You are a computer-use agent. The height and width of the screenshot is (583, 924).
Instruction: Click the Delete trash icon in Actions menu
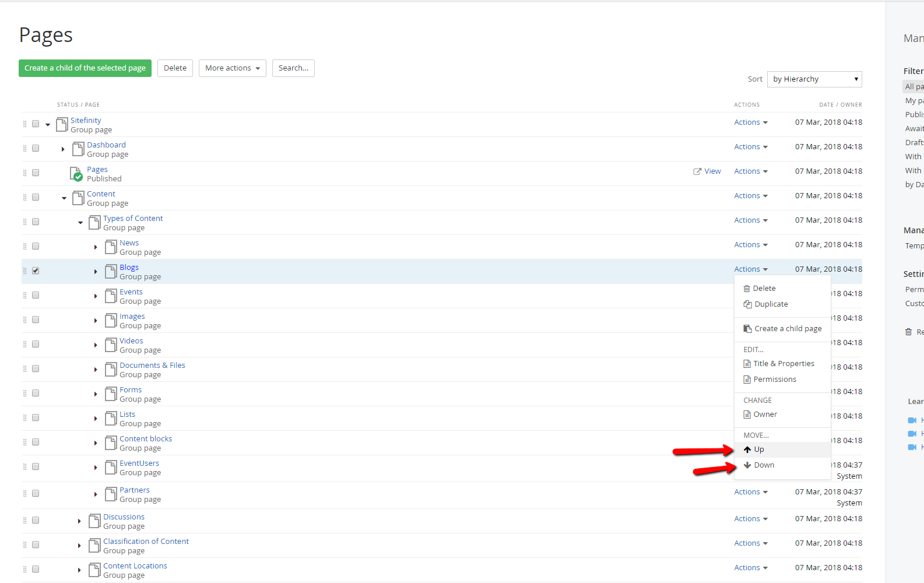point(747,289)
